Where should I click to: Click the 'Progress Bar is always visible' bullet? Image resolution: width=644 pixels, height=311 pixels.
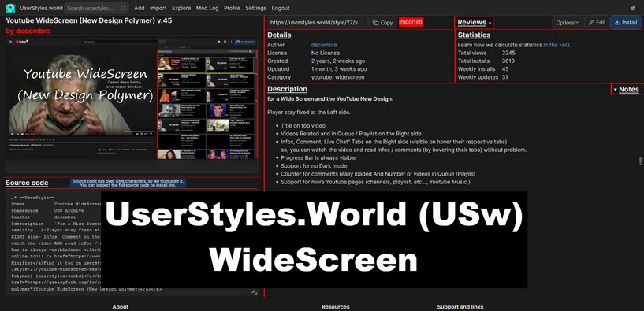coord(318,158)
